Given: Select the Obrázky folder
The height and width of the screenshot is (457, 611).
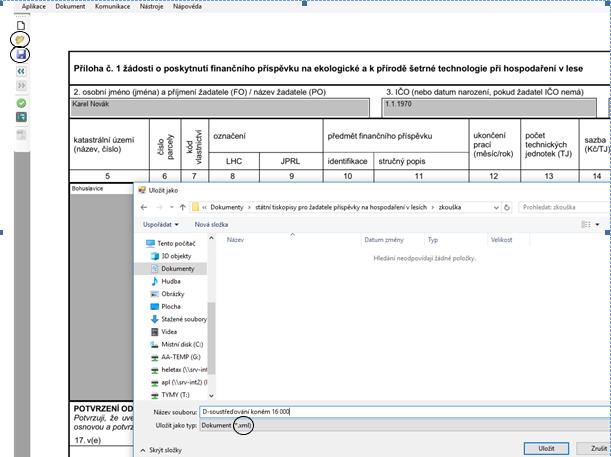Looking at the screenshot, I should click(x=167, y=294).
